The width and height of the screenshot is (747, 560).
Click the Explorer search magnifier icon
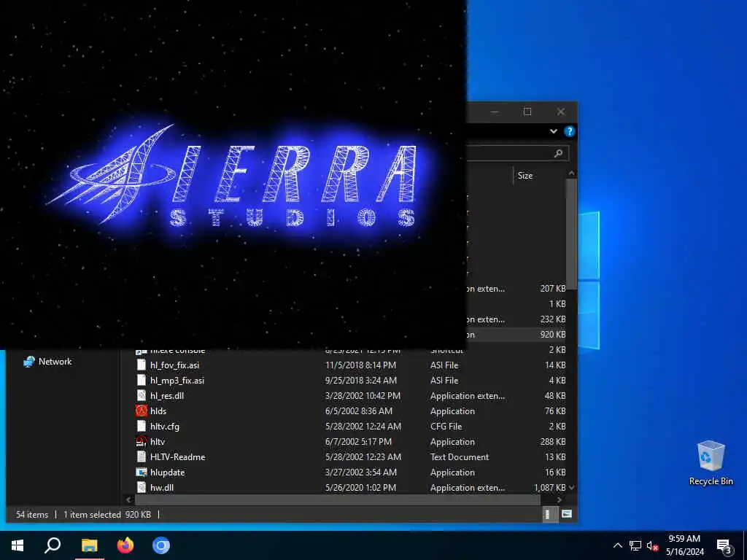click(x=558, y=153)
